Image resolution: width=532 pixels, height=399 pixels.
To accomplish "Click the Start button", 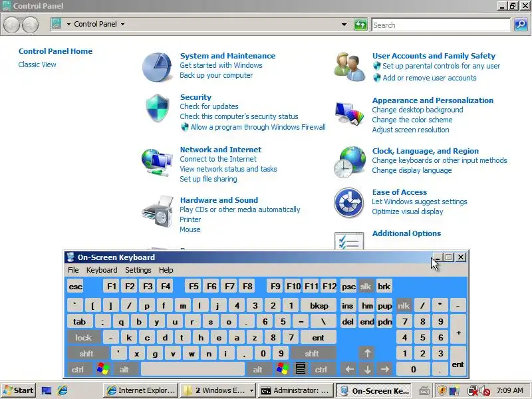I will [19, 390].
